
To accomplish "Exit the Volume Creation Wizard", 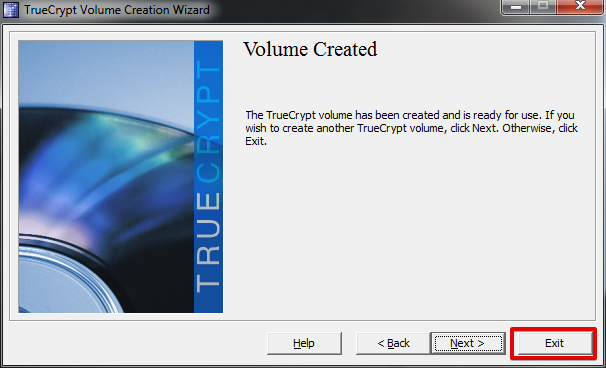I will coord(554,343).
